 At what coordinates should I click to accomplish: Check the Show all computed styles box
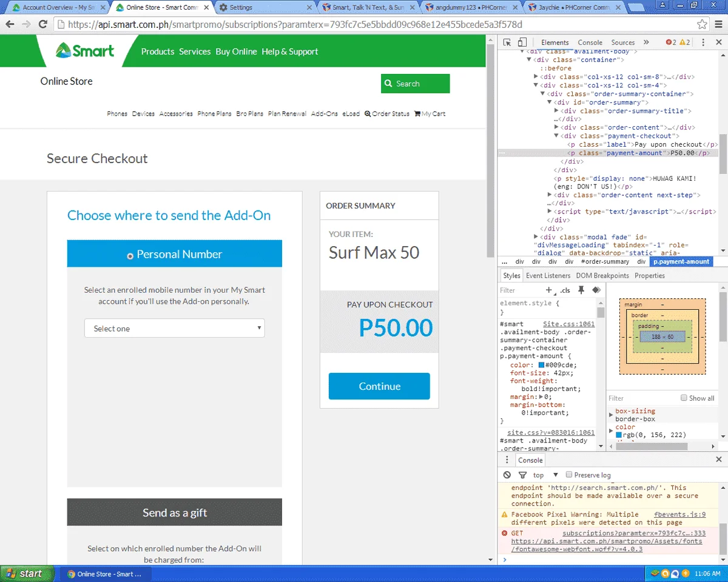click(684, 398)
